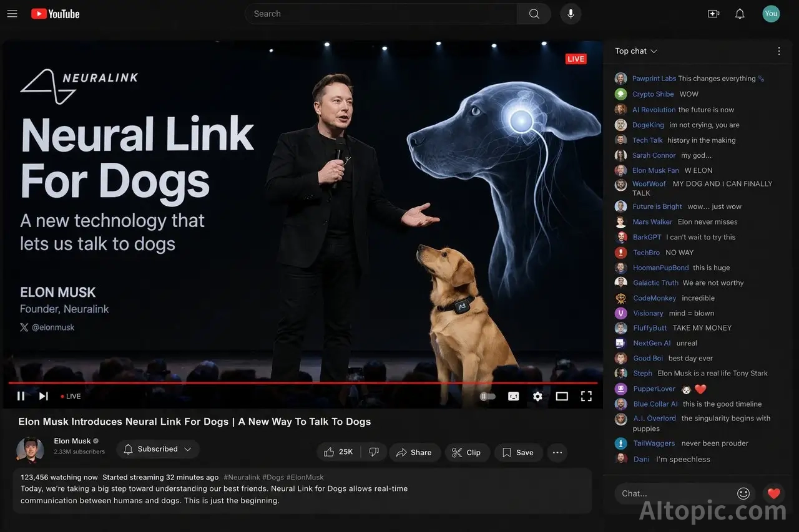Screen dimensions: 799x532
Task: Send a heart reaction in chat
Action: 774,493
